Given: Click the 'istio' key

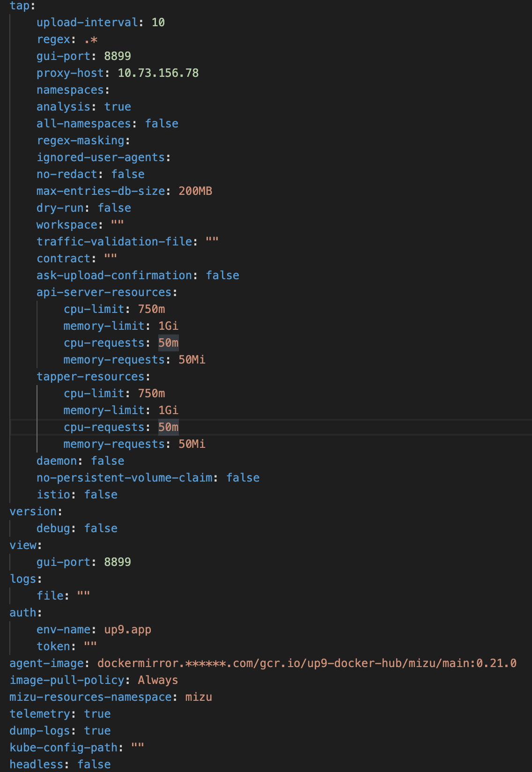Looking at the screenshot, I should (x=53, y=495).
